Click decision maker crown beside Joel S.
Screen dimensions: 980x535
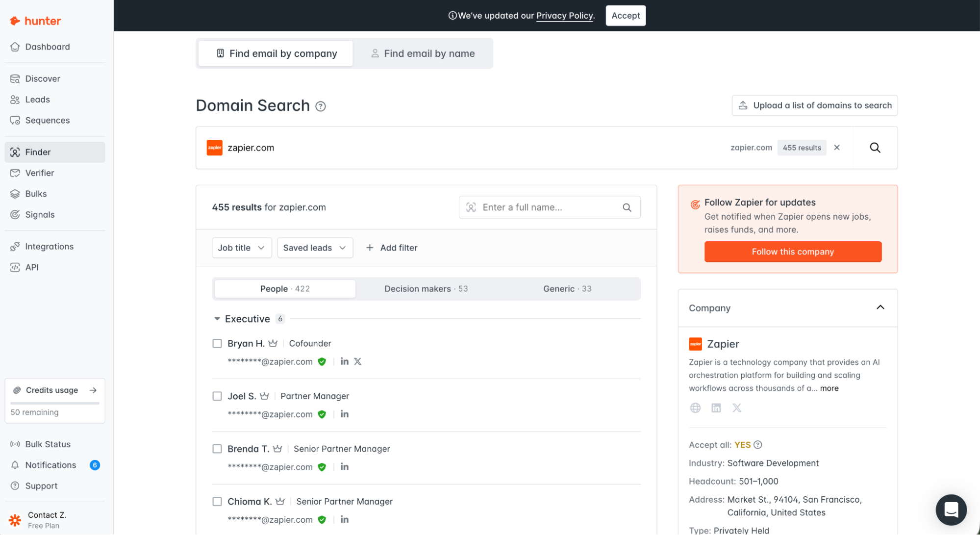click(265, 396)
